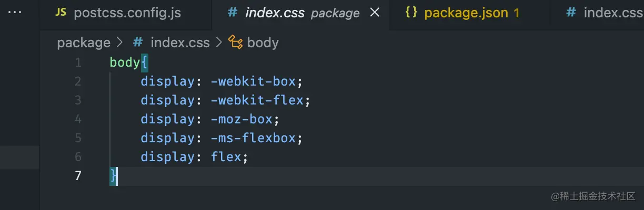This screenshot has width=644, height=210.
Task: Expand the chevron after package breadcrumb
Action: (119, 43)
